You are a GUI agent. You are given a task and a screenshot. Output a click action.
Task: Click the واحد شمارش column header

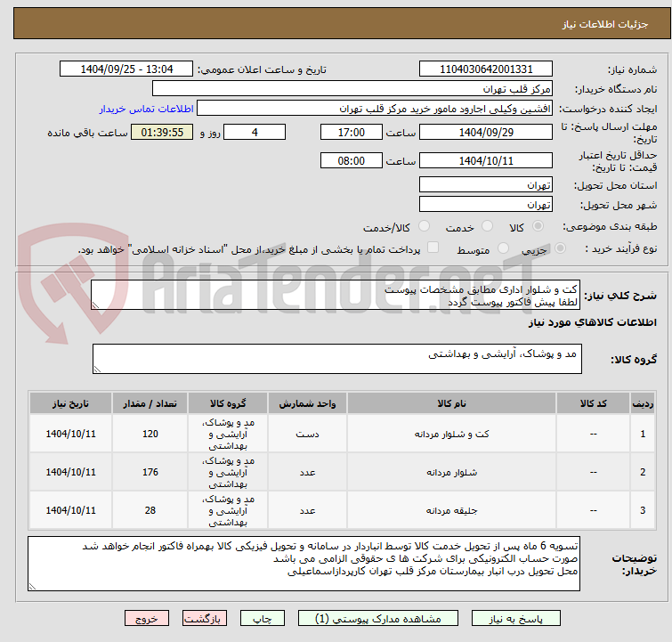307,403
